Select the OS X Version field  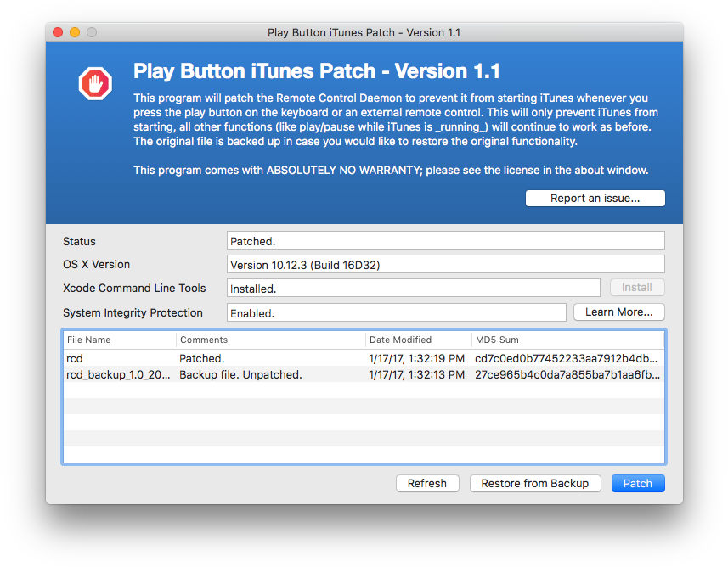(446, 265)
